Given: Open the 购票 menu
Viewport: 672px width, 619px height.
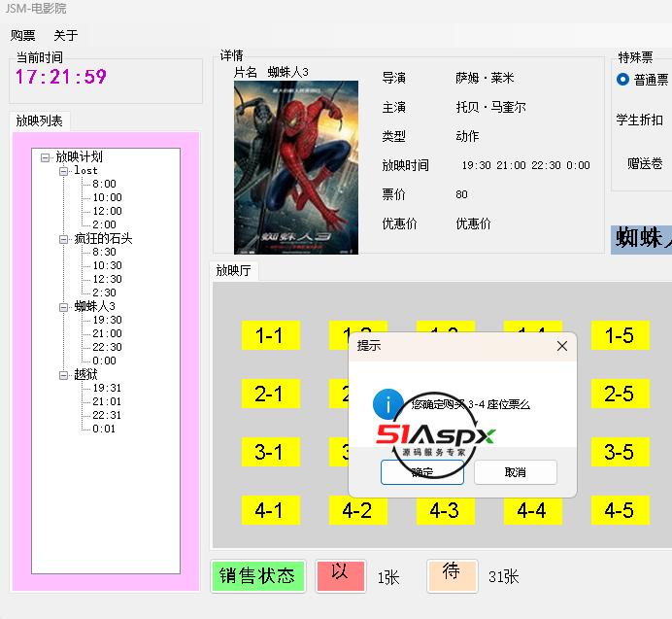Looking at the screenshot, I should (22, 35).
